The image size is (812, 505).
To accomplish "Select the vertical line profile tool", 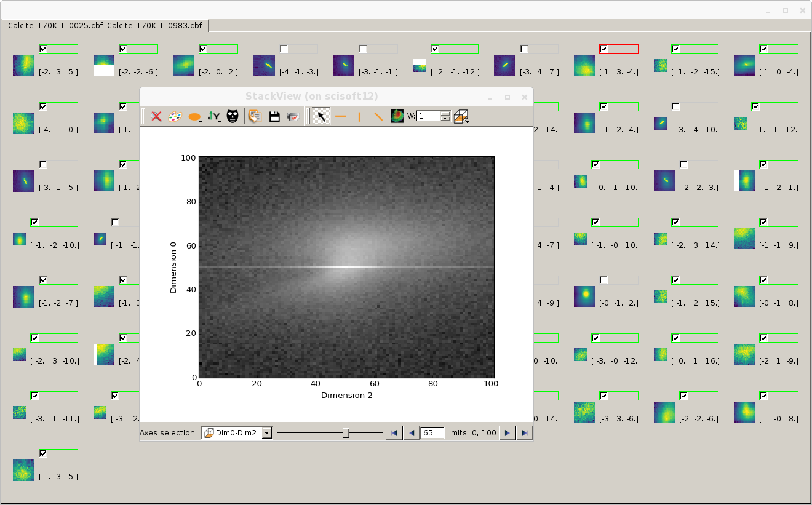I will [359, 116].
